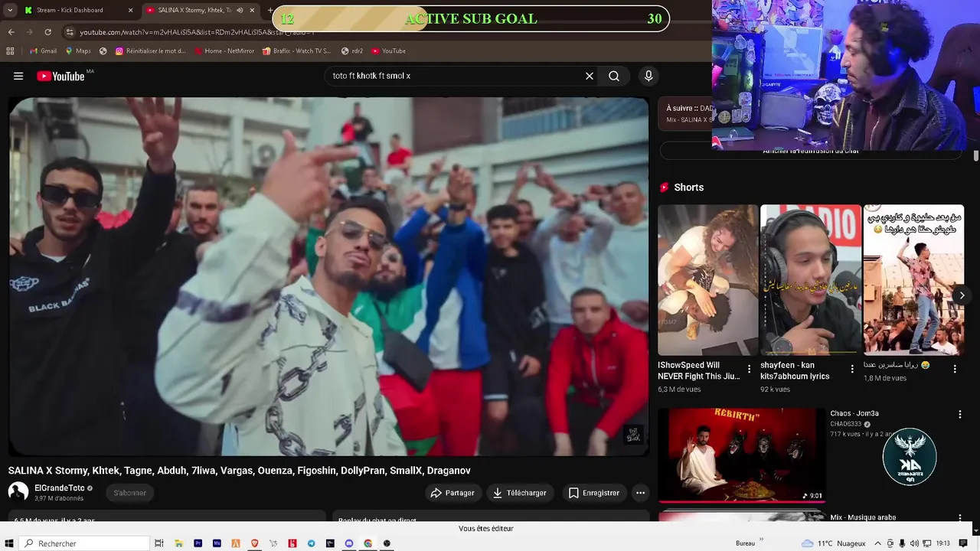Share the video with Partager
Image resolution: width=980 pixels, height=551 pixels.
pyautogui.click(x=452, y=493)
